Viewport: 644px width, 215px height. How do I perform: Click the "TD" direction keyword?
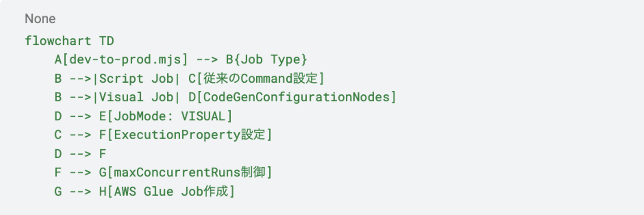(106, 41)
